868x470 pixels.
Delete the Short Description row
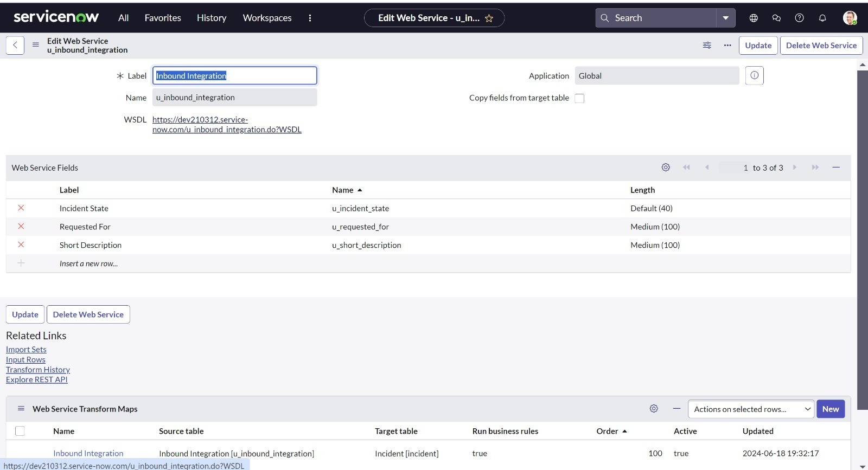click(21, 244)
